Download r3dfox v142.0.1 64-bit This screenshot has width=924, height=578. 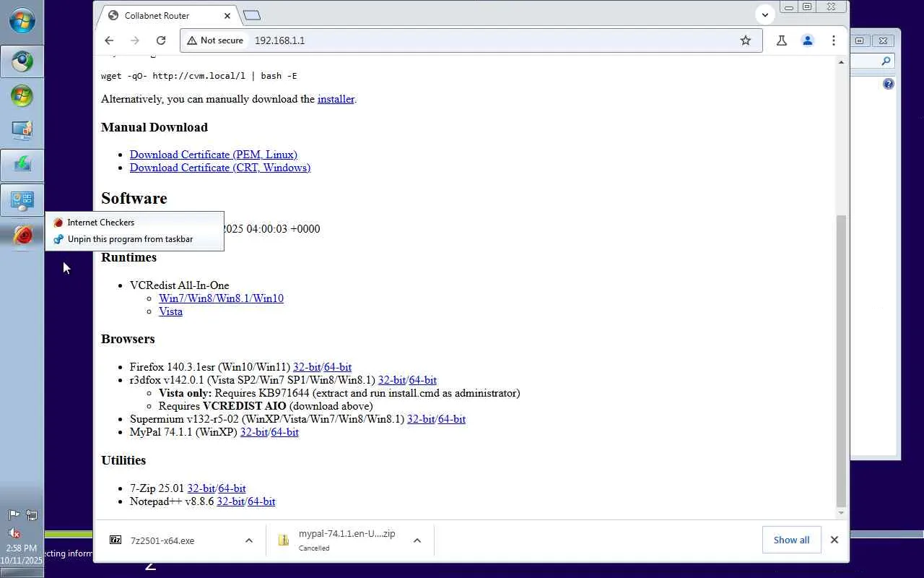(x=423, y=380)
